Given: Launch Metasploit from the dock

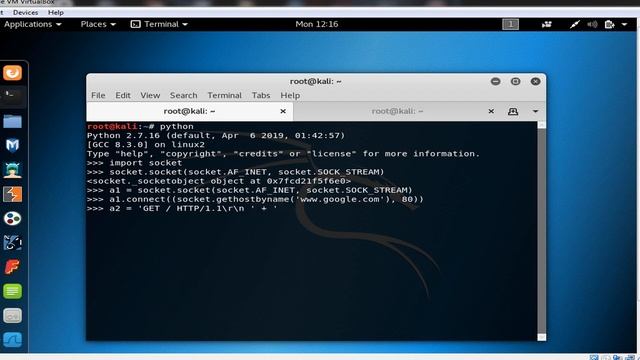Looking at the screenshot, I should point(12,145).
